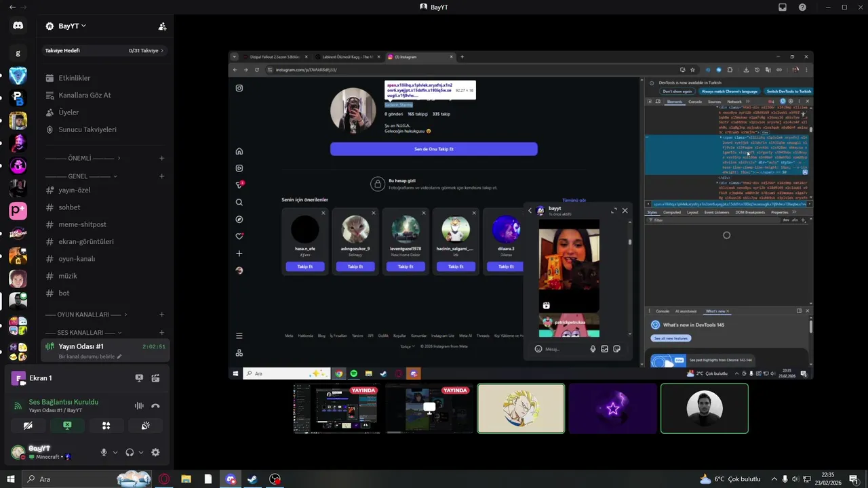Image resolution: width=868 pixels, height=488 pixels.
Task: Select the second YAYINDA stream thumbnail
Action: click(429, 408)
